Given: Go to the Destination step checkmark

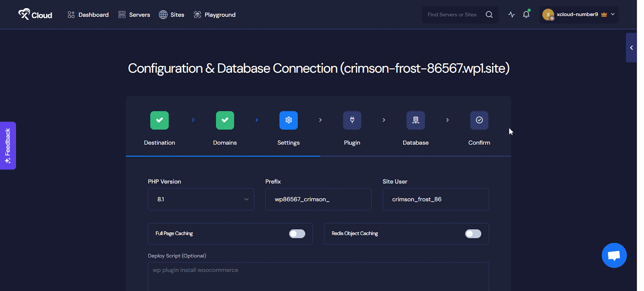Looking at the screenshot, I should 159,120.
